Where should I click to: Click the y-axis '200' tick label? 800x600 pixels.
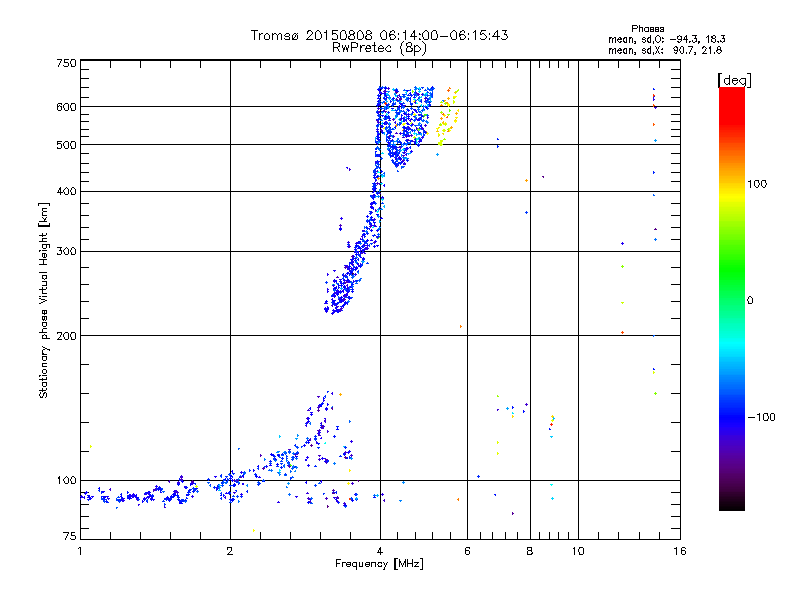click(x=66, y=336)
